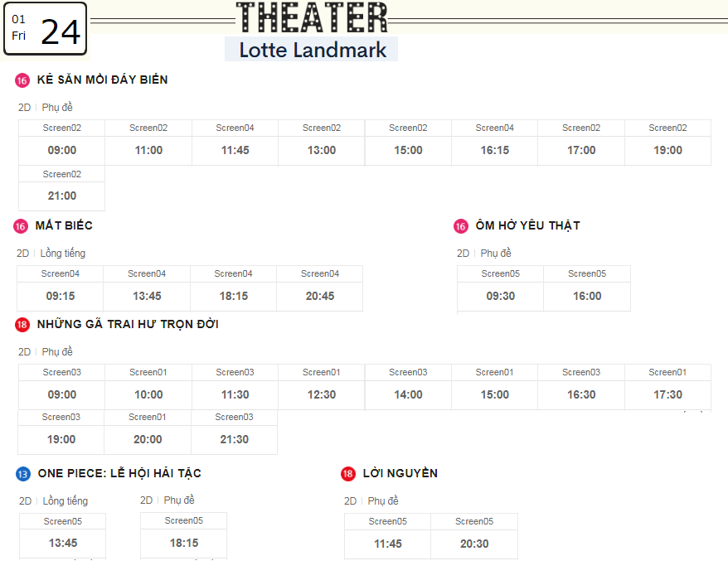Click the 18 rating icon beside Lời Nguyền

pos(348,474)
